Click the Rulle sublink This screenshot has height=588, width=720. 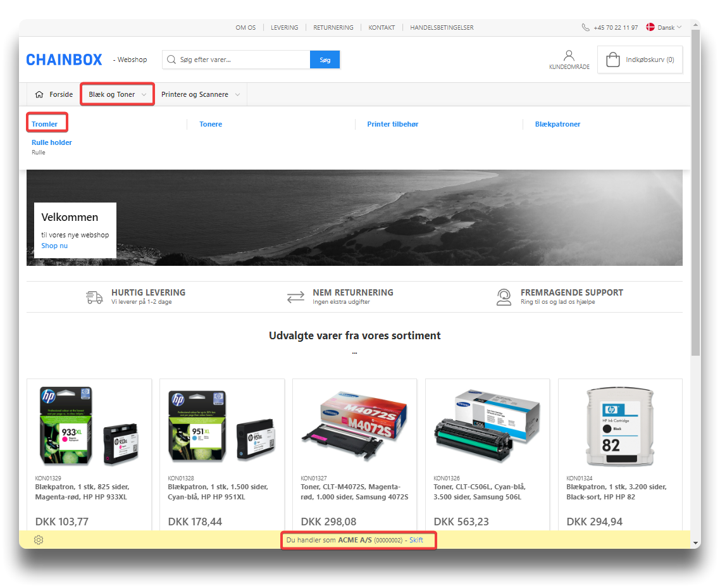39,153
